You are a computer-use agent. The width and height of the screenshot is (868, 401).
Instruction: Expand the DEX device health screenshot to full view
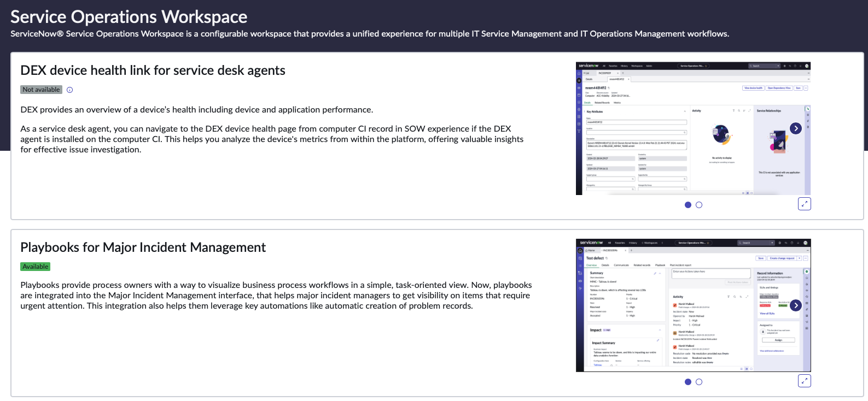coord(804,204)
